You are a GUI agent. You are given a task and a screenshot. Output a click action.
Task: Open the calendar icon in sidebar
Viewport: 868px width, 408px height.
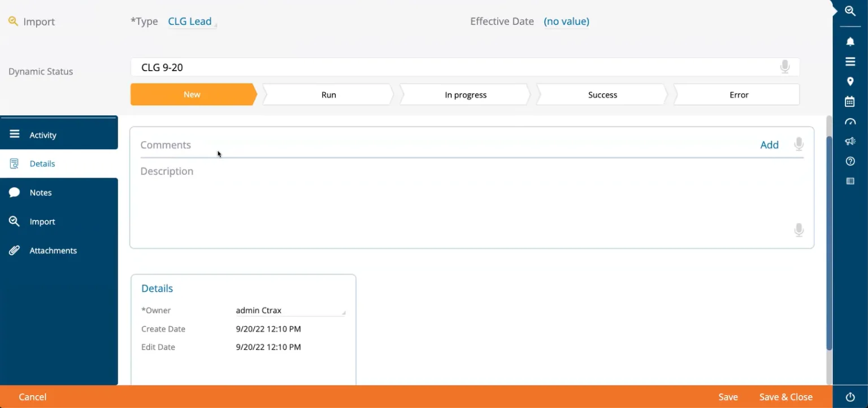coord(850,102)
